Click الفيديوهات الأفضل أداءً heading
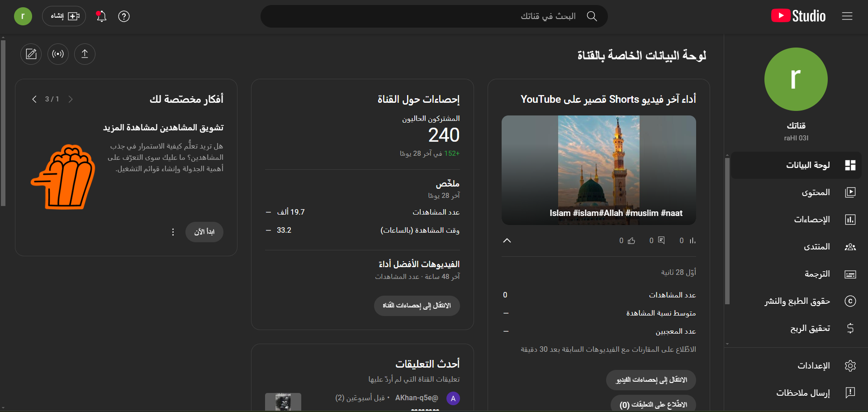 (419, 264)
